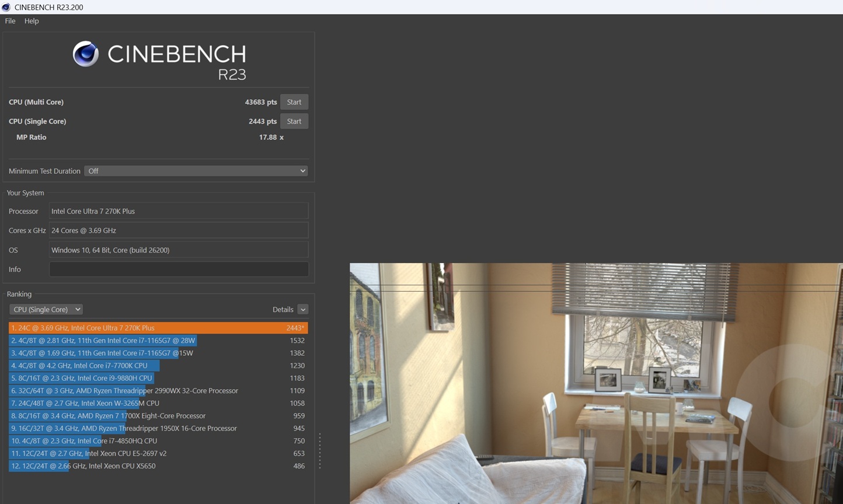Start the CPU Single Core test
This screenshot has height=504, width=843.
(x=294, y=121)
